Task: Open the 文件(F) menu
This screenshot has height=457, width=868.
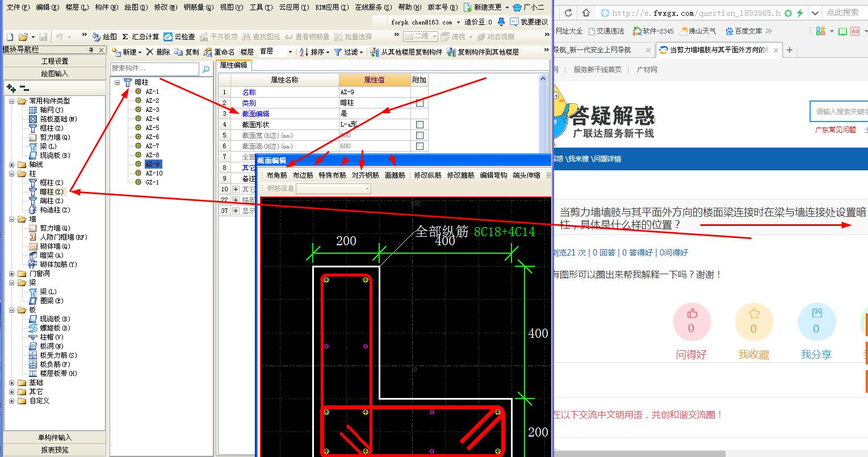Action: [18, 7]
